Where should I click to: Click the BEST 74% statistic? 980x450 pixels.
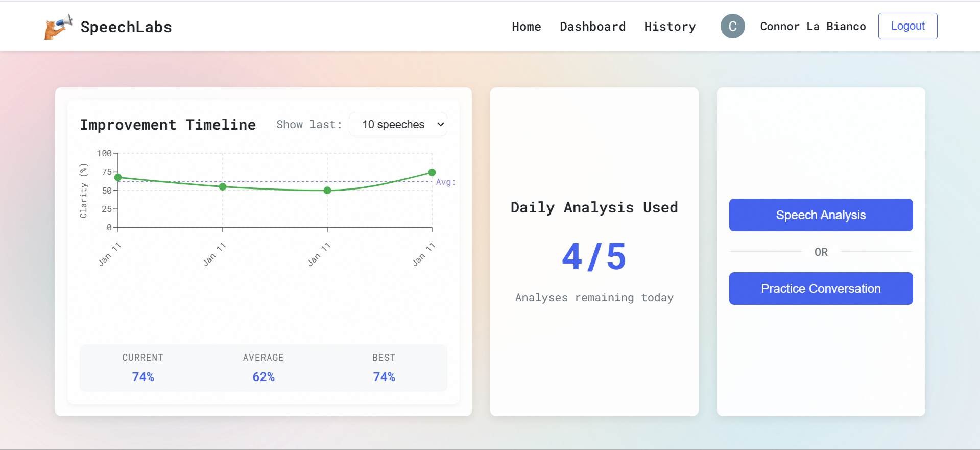tap(384, 368)
